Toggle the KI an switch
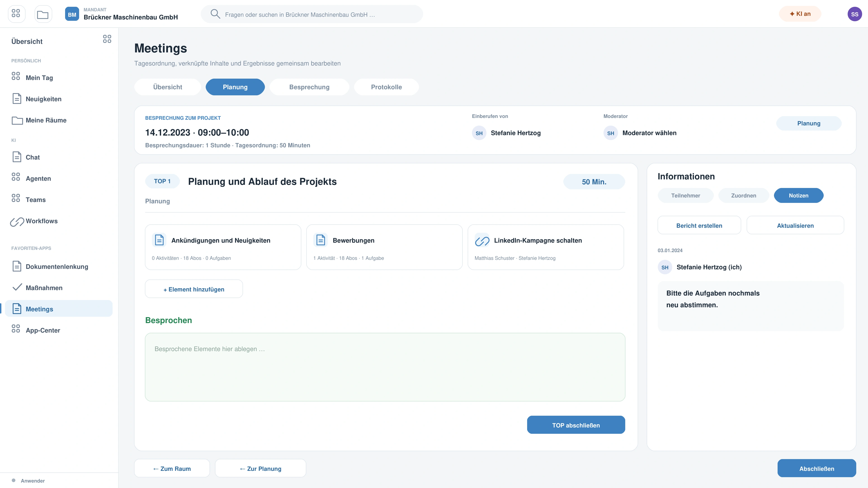The image size is (868, 488). click(800, 14)
